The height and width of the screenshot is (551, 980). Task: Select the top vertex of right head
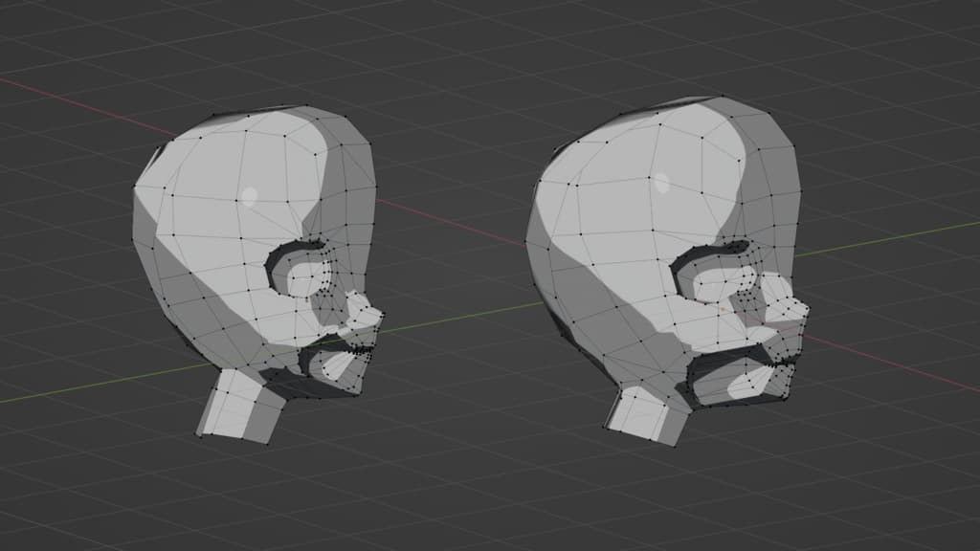[724, 96]
